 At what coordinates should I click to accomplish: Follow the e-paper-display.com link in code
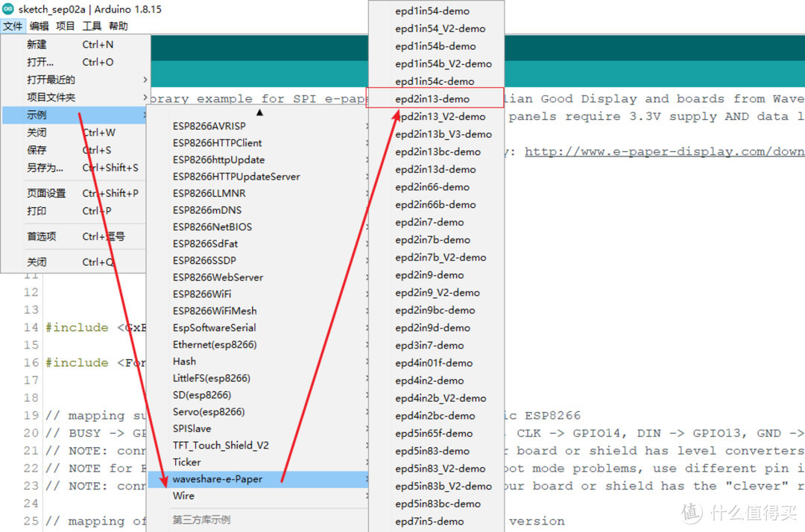pyautogui.click(x=664, y=152)
